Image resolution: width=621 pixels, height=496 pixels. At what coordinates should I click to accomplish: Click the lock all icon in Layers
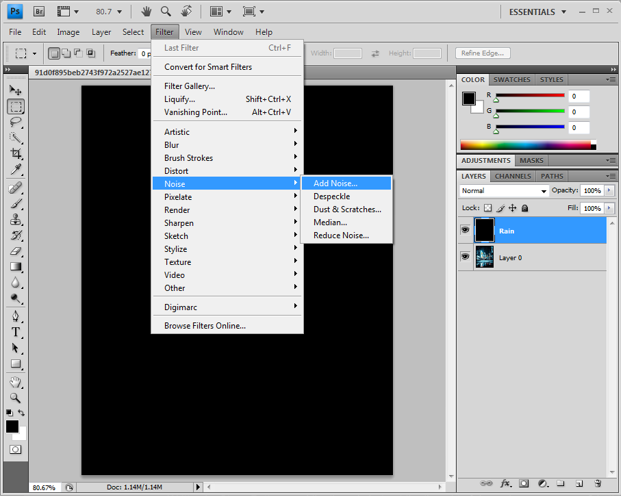point(526,208)
